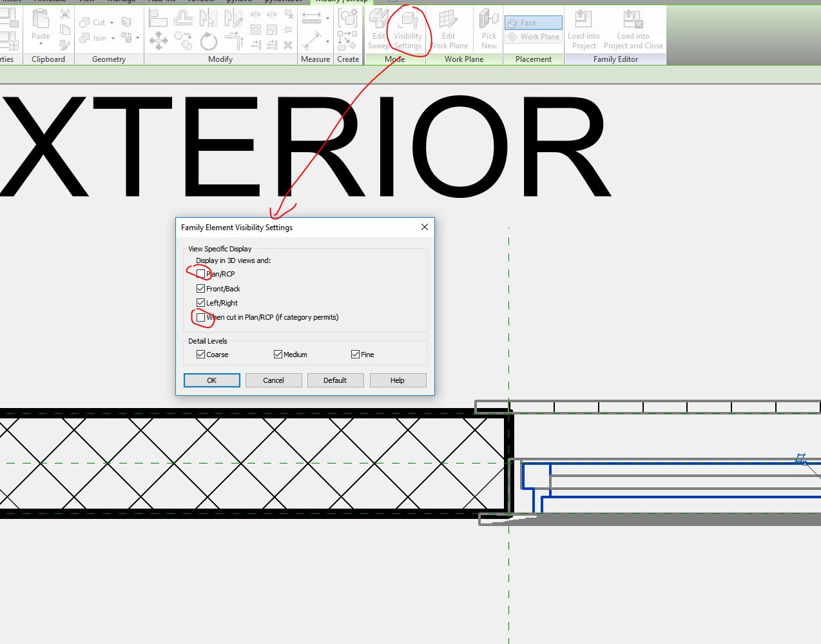This screenshot has width=821, height=644.
Task: Toggle the Face placement option
Action: (x=534, y=23)
